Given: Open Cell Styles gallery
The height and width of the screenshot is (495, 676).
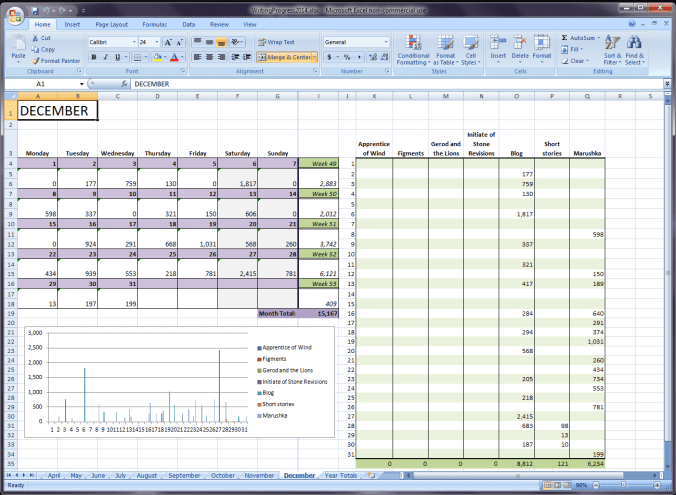Looking at the screenshot, I should tap(470, 50).
